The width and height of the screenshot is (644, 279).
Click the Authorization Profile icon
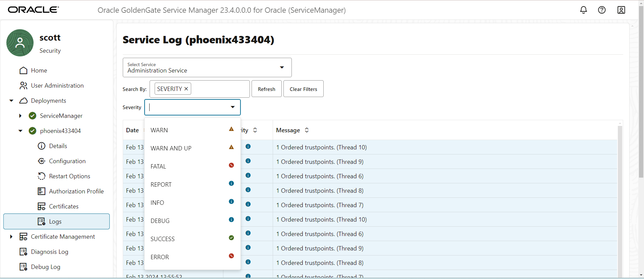[x=42, y=191]
